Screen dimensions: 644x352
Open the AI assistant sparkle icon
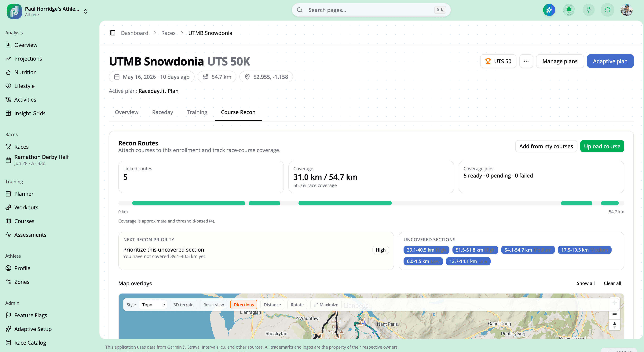[549, 10]
